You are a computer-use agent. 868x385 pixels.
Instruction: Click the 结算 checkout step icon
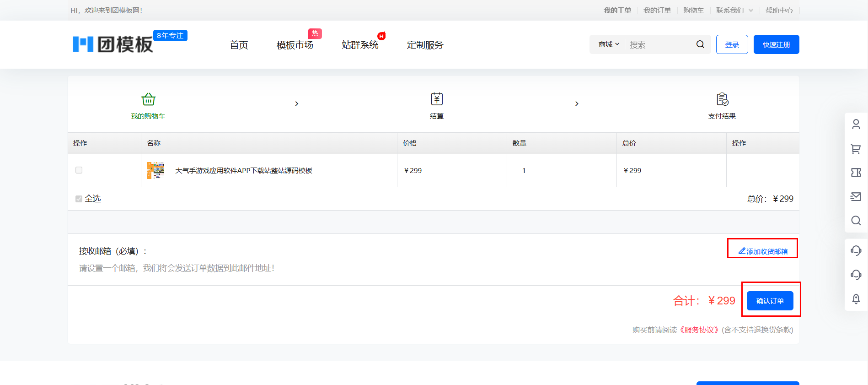coord(436,99)
